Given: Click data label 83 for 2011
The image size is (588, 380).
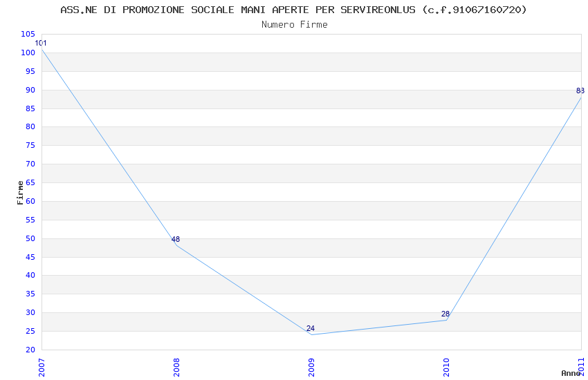Looking at the screenshot, I should [x=580, y=91].
